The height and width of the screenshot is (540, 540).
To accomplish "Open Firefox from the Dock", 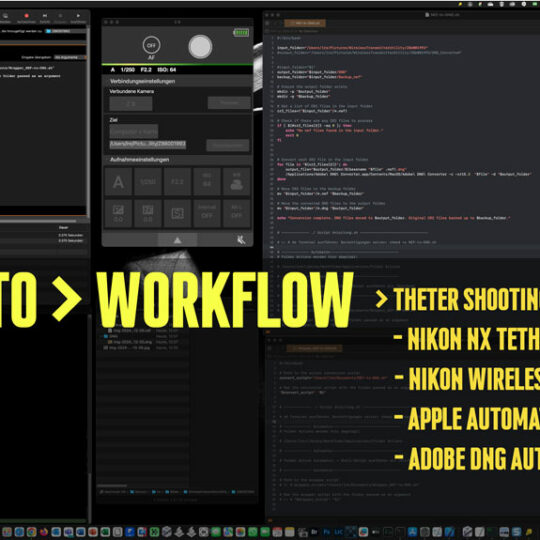I will pyautogui.click(x=44, y=532).
